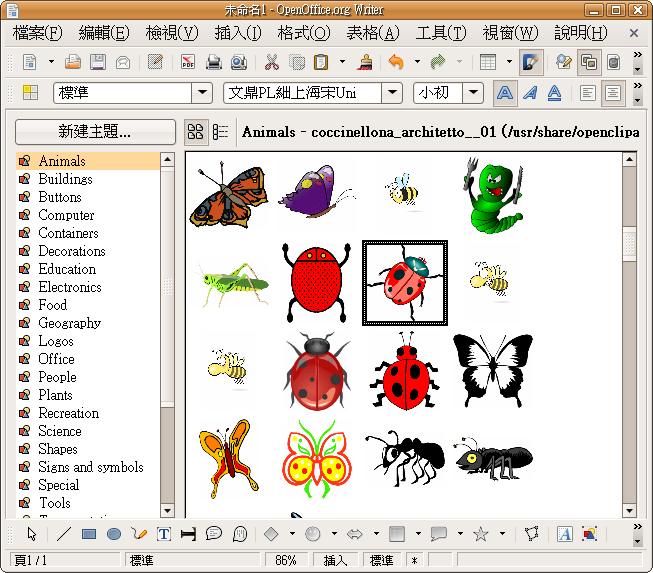Click the zoom percentage 86% in status bar

[286, 561]
